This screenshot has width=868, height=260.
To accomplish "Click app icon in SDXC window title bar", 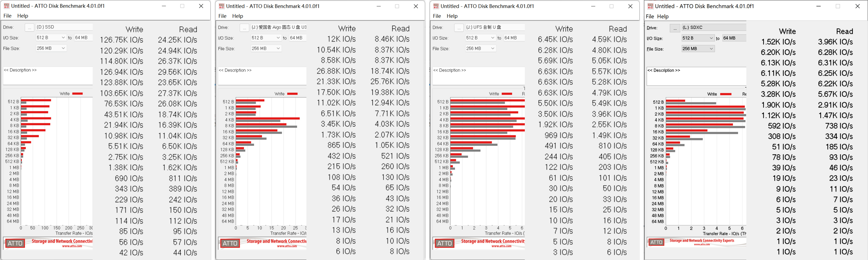I will coord(650,6).
